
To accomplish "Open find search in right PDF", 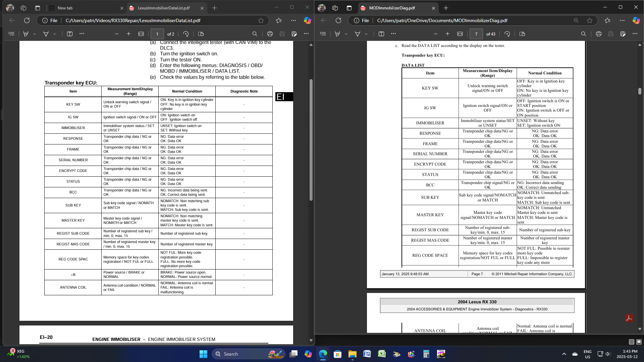I will coord(584,34).
